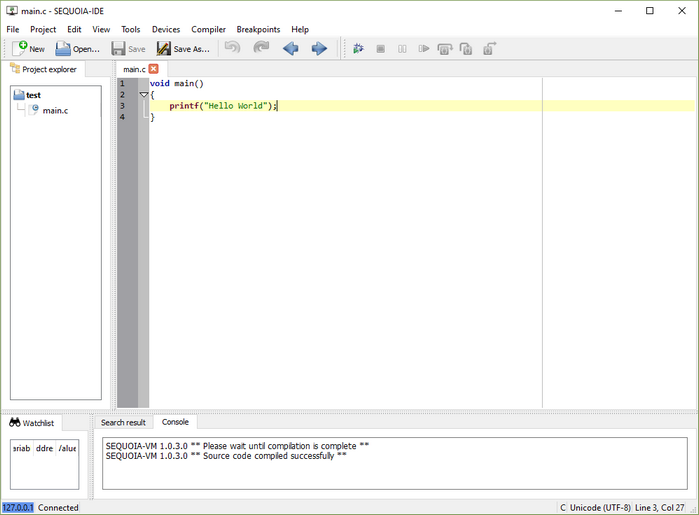Click the 'Source code compiled successfully' console line

tap(226, 456)
